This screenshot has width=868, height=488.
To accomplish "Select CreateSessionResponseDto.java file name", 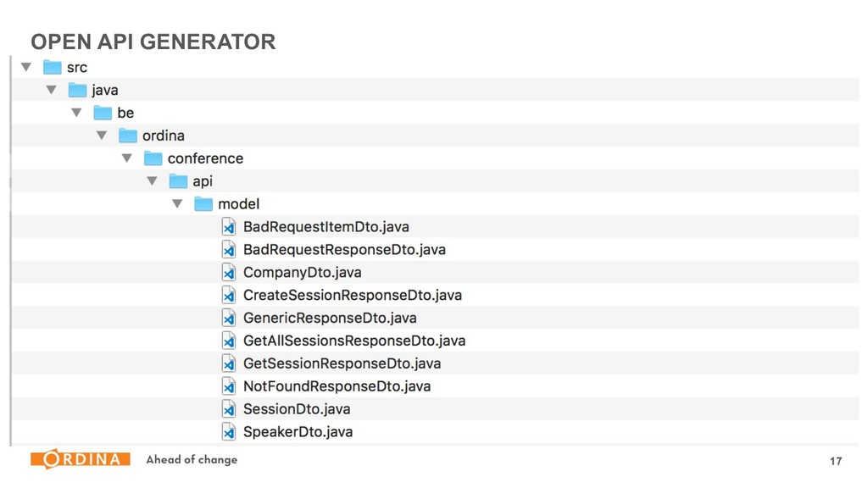I will (353, 295).
